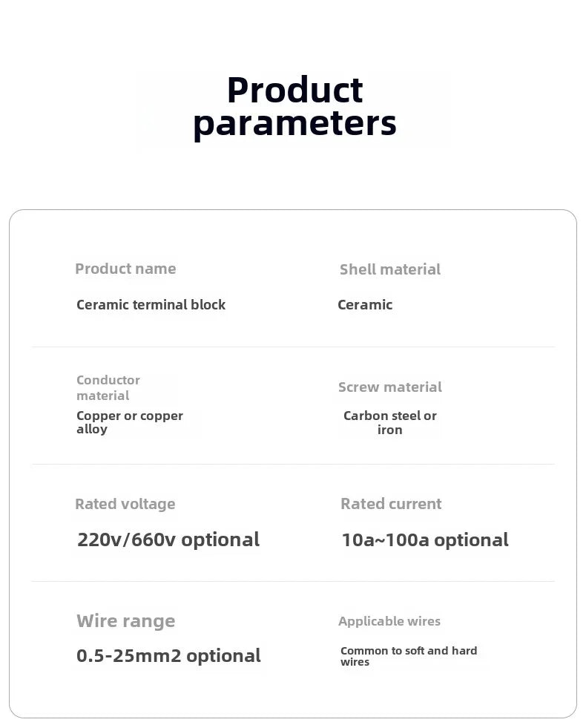This screenshot has width=586, height=728.
Task: Select the Rated voltage label
Action: [x=125, y=504]
